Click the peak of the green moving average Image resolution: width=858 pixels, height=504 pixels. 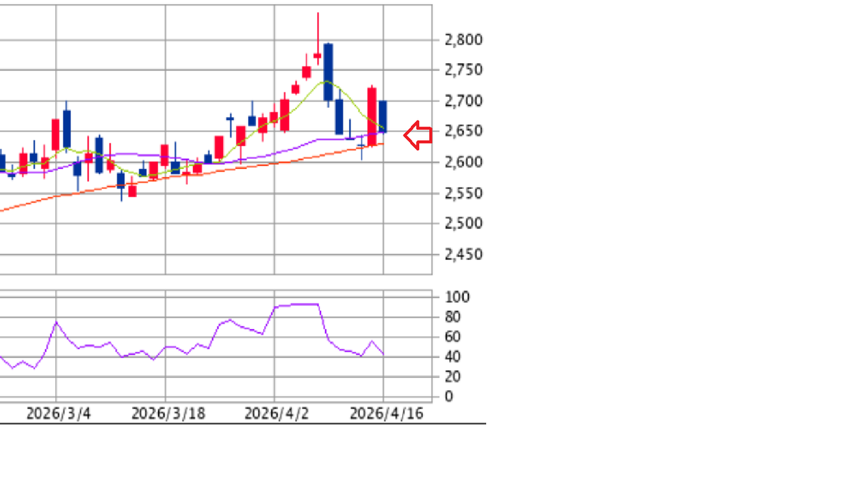[x=325, y=82]
